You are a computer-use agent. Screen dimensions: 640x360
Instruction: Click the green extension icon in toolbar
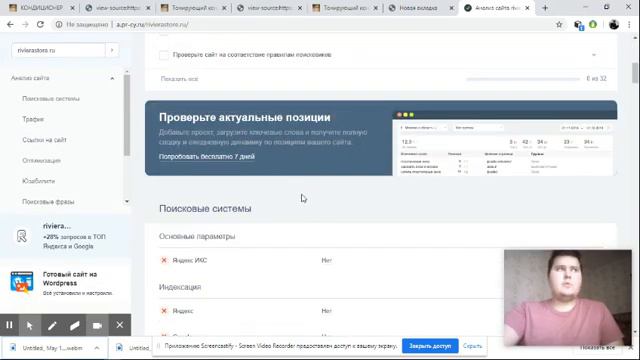[593, 24]
